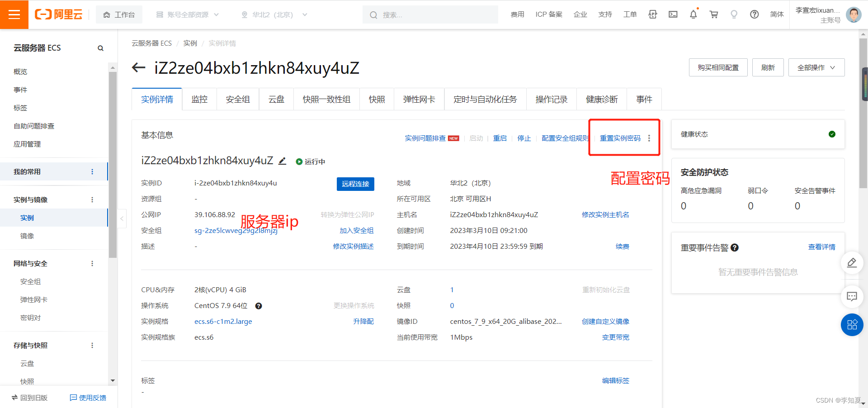Click the 购买相同配置 button
This screenshot has height=408, width=868.
[718, 67]
